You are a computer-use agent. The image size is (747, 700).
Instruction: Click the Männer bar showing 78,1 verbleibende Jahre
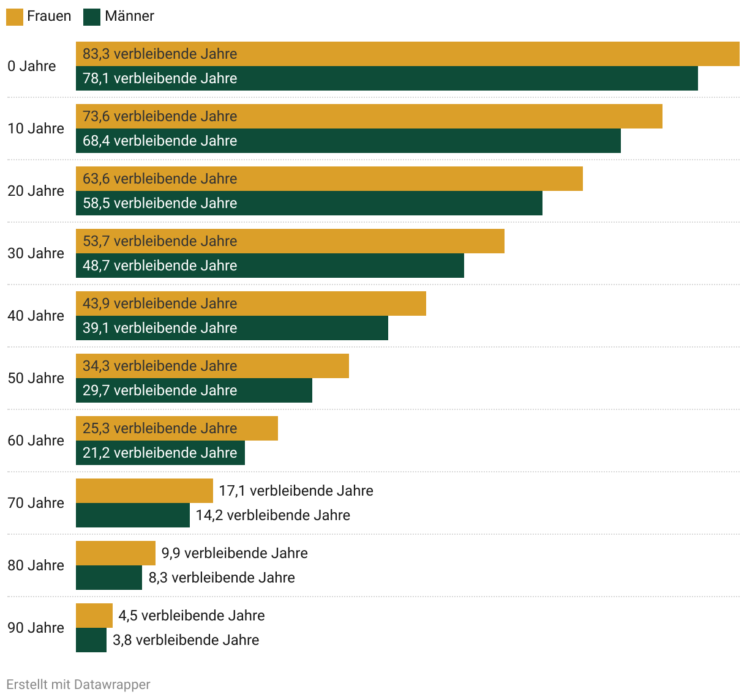coord(386,78)
